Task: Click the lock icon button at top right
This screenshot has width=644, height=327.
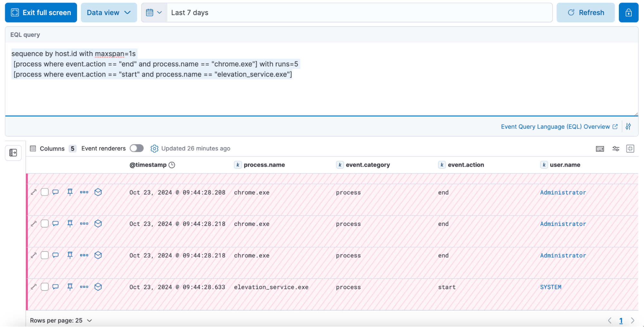Action: tap(628, 13)
